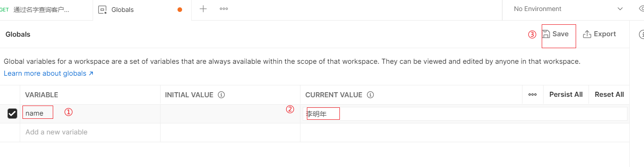Click unsaved orange dot on Globals tab
Image resolution: width=644 pixels, height=167 pixels.
[180, 9]
